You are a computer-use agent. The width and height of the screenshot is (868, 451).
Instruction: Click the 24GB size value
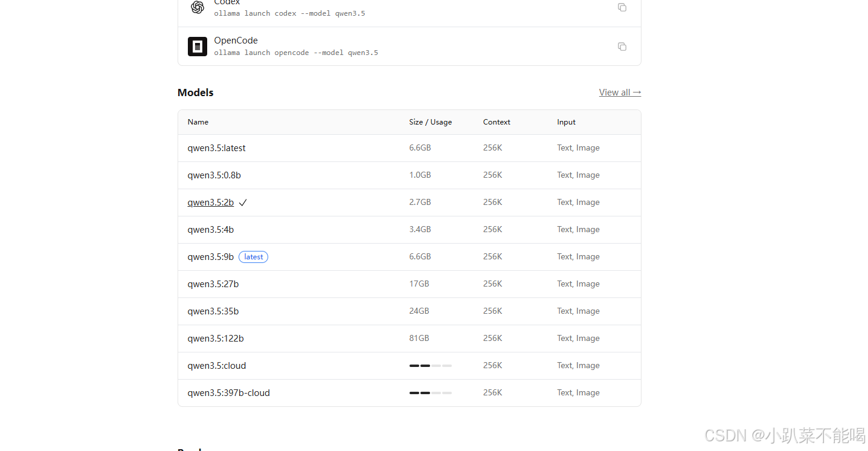click(419, 311)
